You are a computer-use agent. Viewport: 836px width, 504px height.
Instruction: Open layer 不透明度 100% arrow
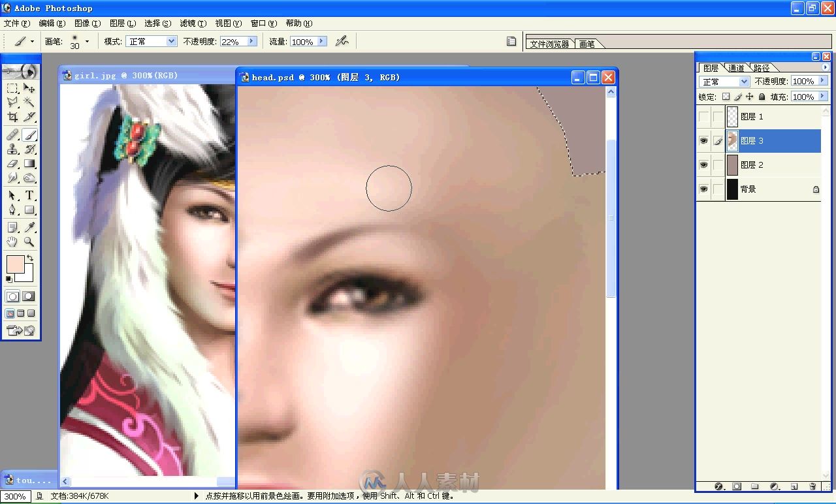[822, 82]
